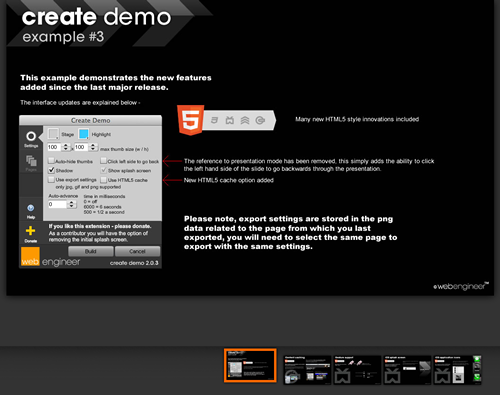Click the 'example #3' subtitle text

(63, 37)
